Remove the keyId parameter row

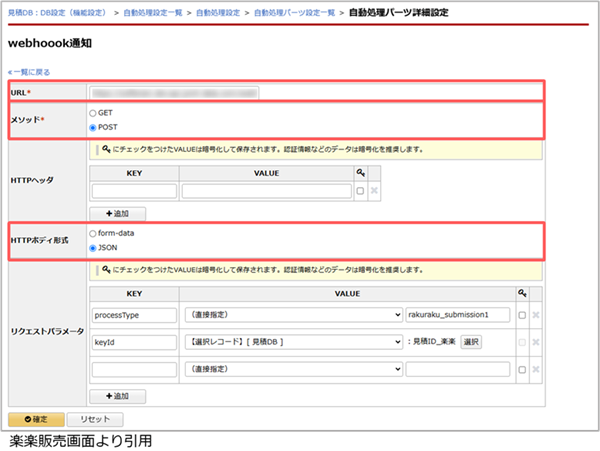click(536, 342)
